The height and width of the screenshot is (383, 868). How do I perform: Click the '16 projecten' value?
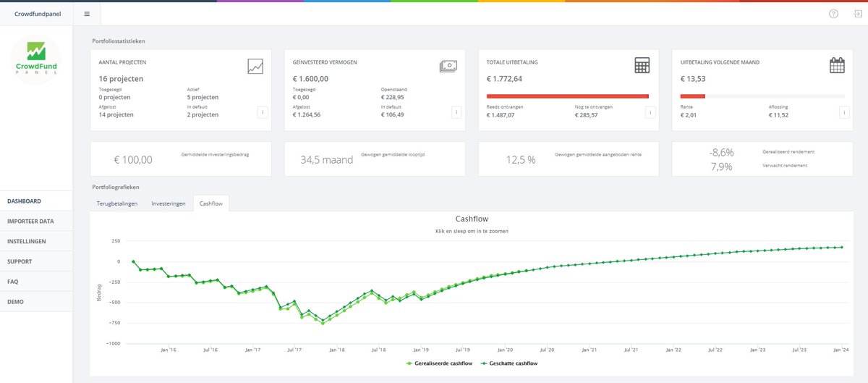121,79
